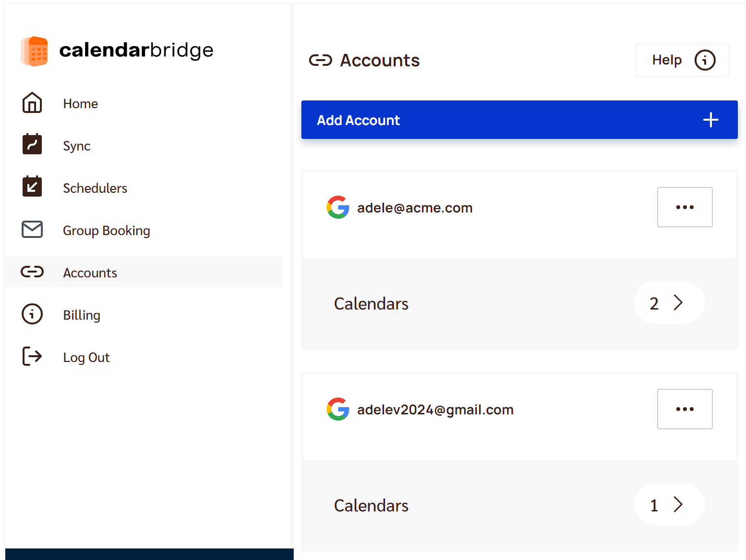Click the Group Booking envelope icon

tap(32, 229)
